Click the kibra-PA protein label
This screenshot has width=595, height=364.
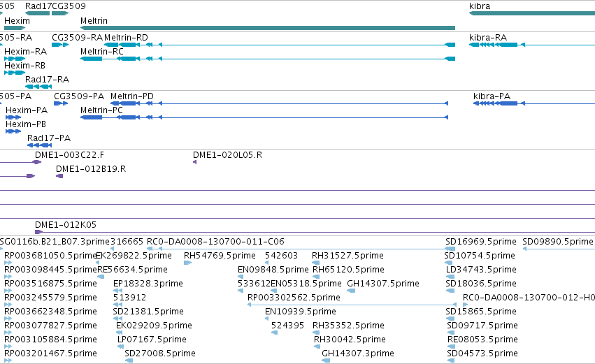[x=492, y=96]
